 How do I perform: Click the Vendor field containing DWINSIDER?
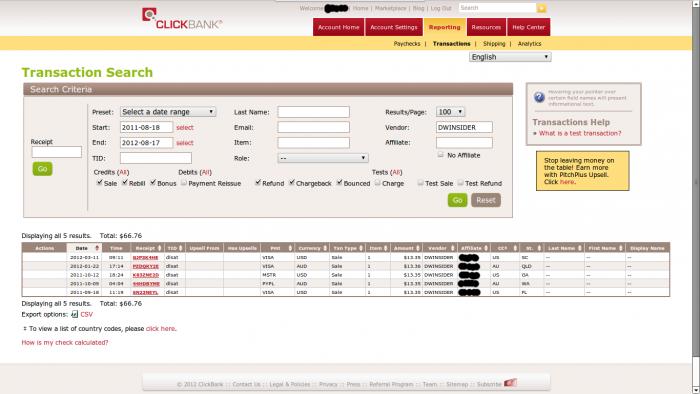pos(464,127)
